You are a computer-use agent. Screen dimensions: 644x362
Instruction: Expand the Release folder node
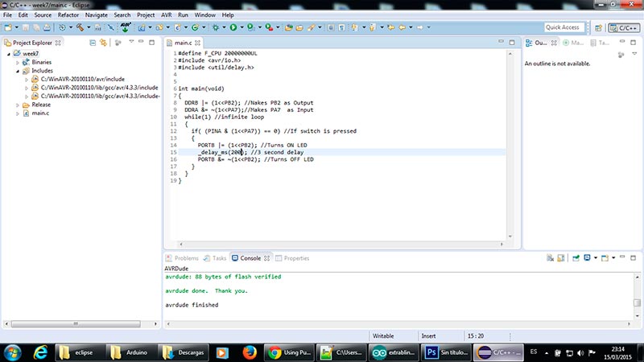[18, 105]
